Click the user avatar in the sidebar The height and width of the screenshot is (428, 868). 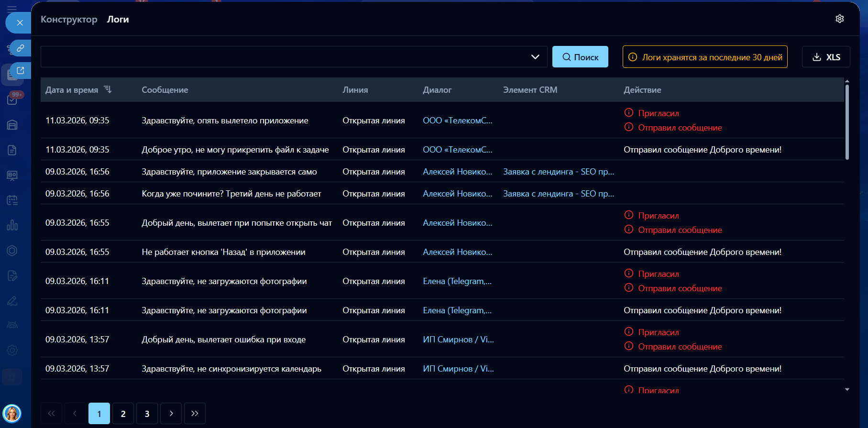(12, 413)
